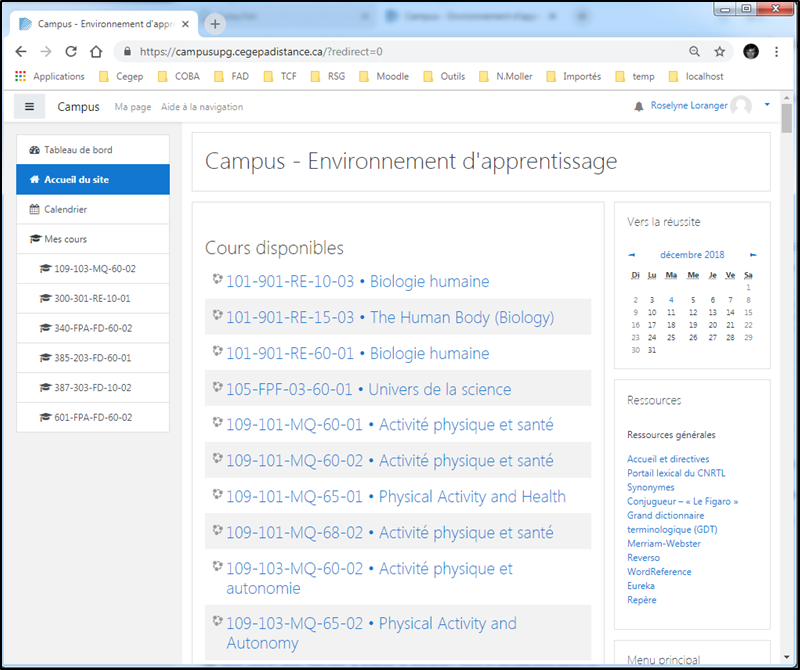Open a new browser tab
800x670 pixels.
[x=214, y=23]
